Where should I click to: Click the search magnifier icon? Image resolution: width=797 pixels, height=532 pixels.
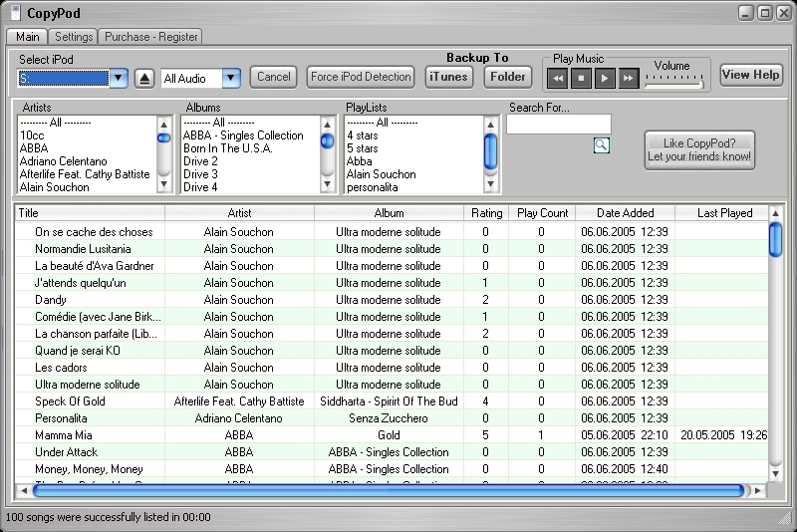(602, 145)
